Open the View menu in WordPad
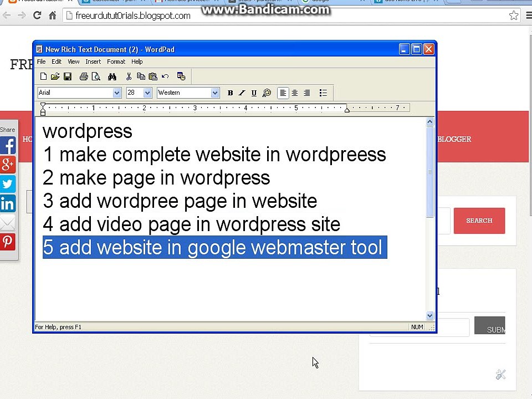The width and height of the screenshot is (532, 399). [73, 62]
